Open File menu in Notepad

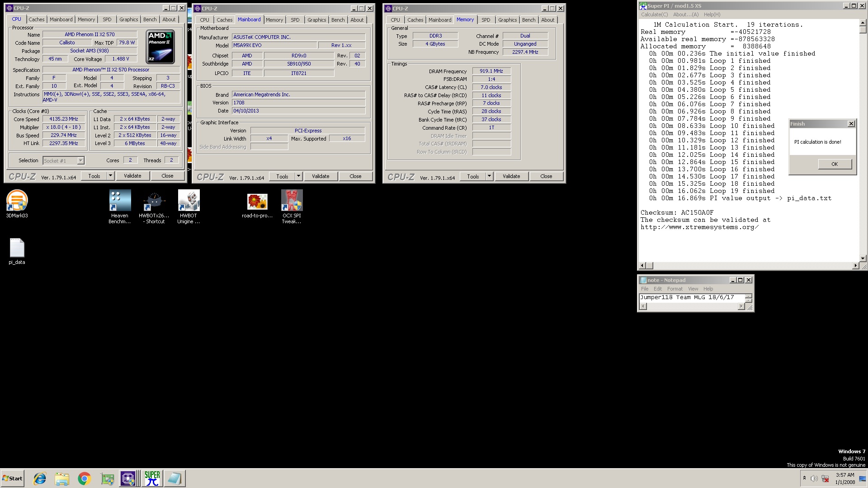point(645,289)
